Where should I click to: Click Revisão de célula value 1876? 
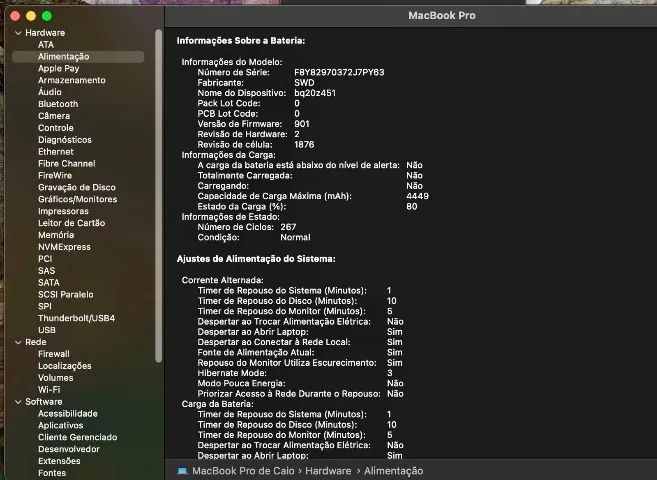tap(304, 145)
